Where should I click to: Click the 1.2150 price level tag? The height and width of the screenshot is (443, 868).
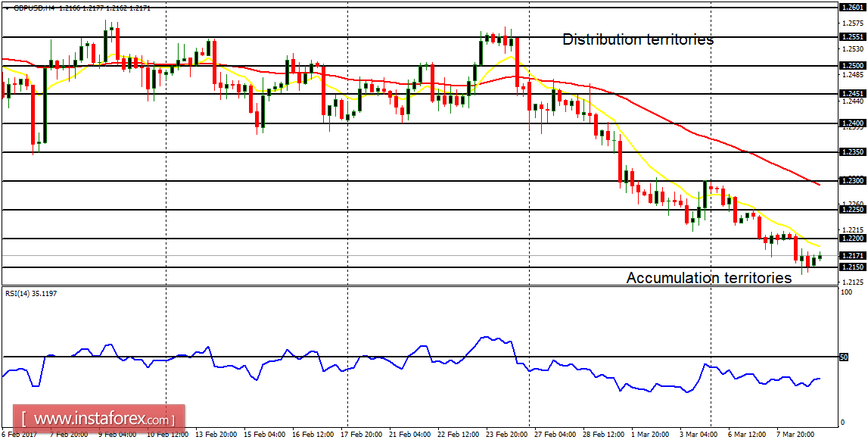click(x=853, y=267)
